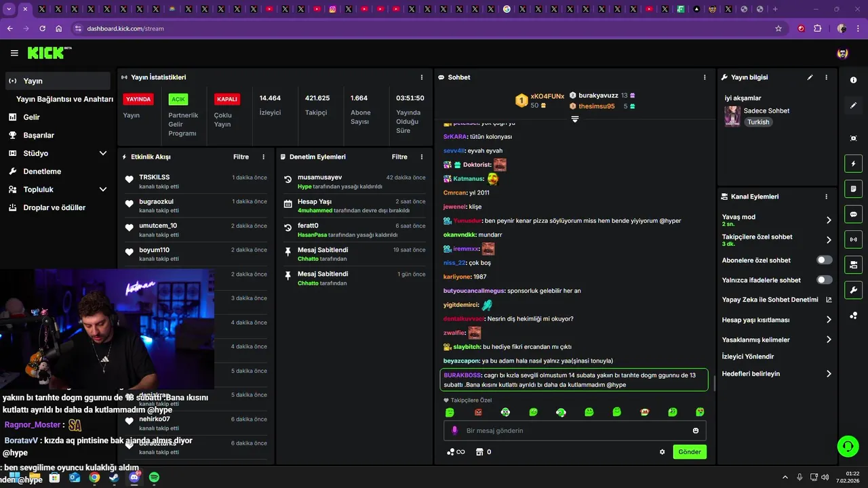Click the green support headset button

pyautogui.click(x=848, y=446)
